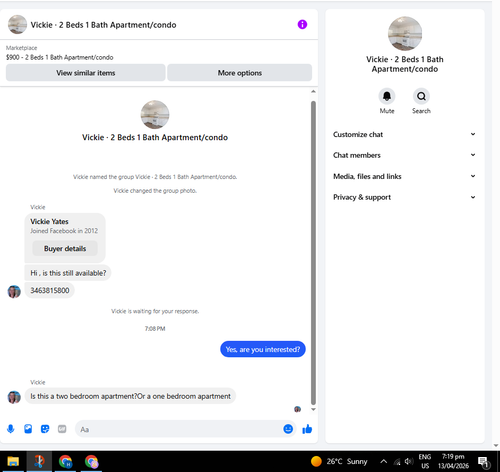Open second Chrome window on taskbar
This screenshot has height=472, width=500.
coord(91,461)
